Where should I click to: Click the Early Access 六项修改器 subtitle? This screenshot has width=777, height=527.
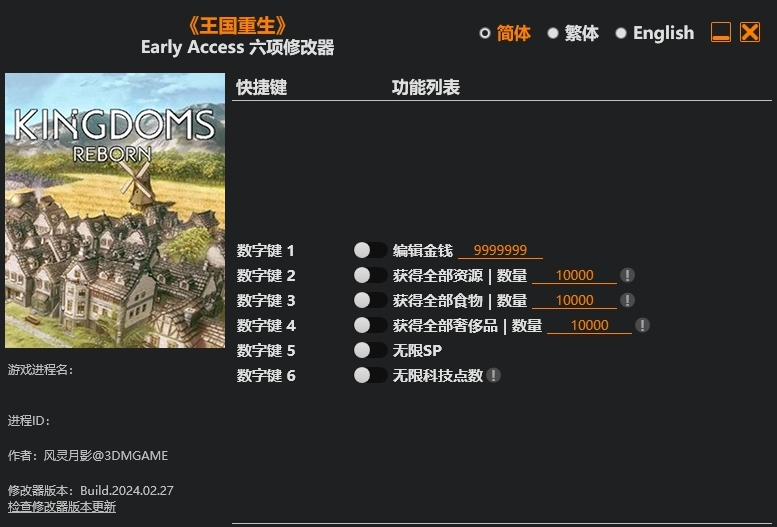pos(237,48)
